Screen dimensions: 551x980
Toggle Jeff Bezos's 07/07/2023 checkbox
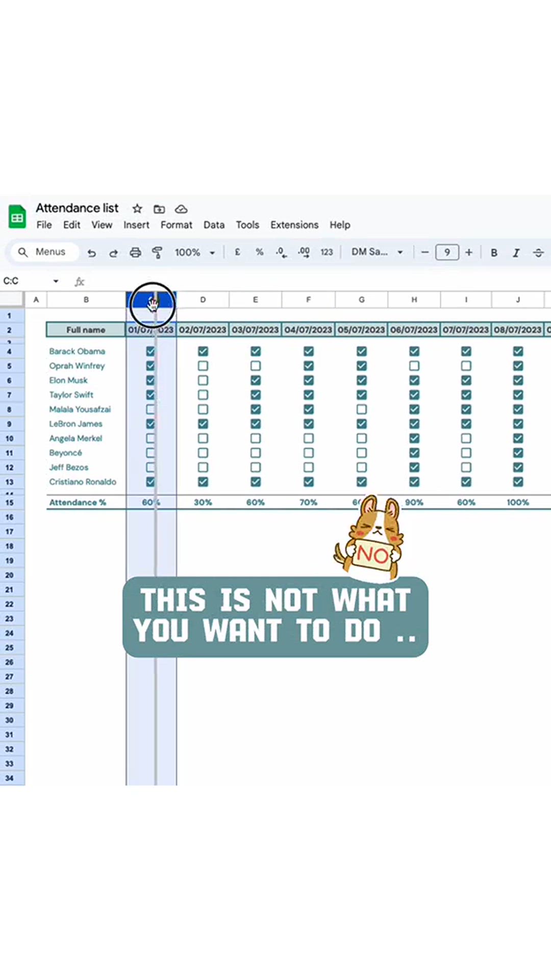click(x=466, y=468)
